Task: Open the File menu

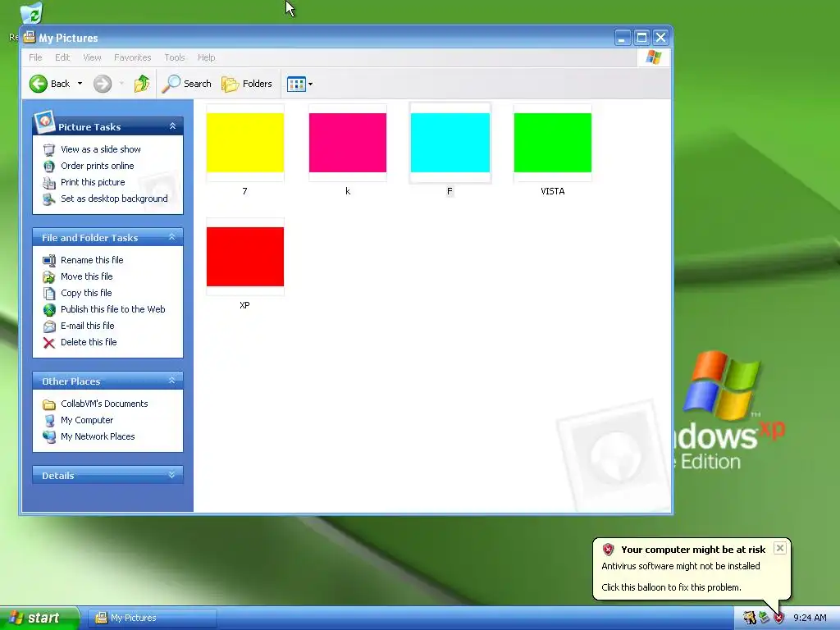Action: click(x=35, y=57)
